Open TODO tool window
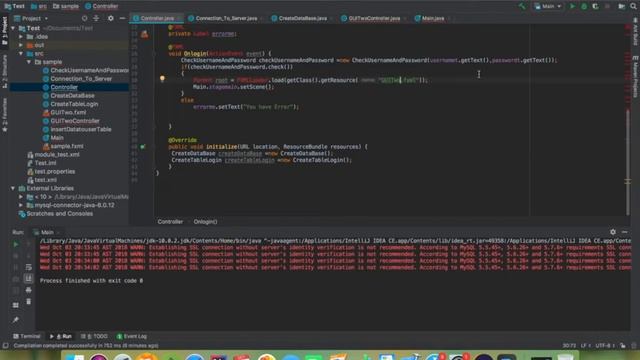 (94, 337)
